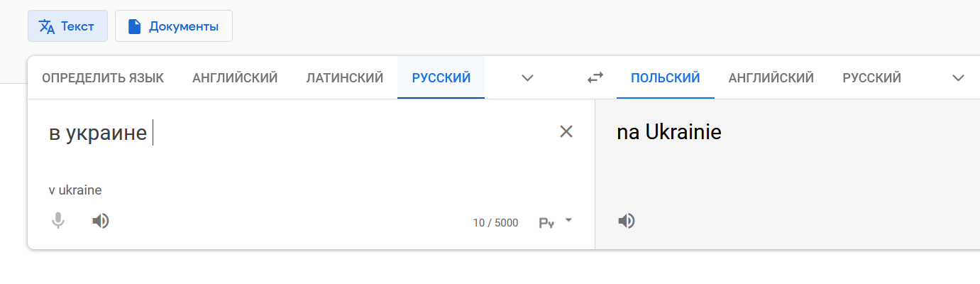The width and height of the screenshot is (980, 284).
Task: Clear the source text with X
Action: tap(566, 131)
